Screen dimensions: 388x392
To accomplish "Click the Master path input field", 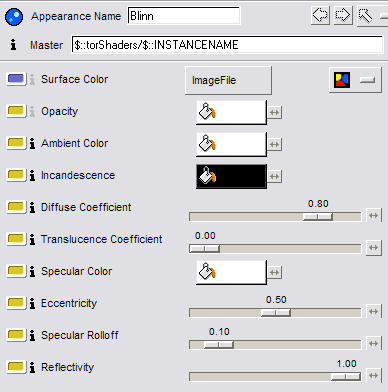I will (x=227, y=45).
